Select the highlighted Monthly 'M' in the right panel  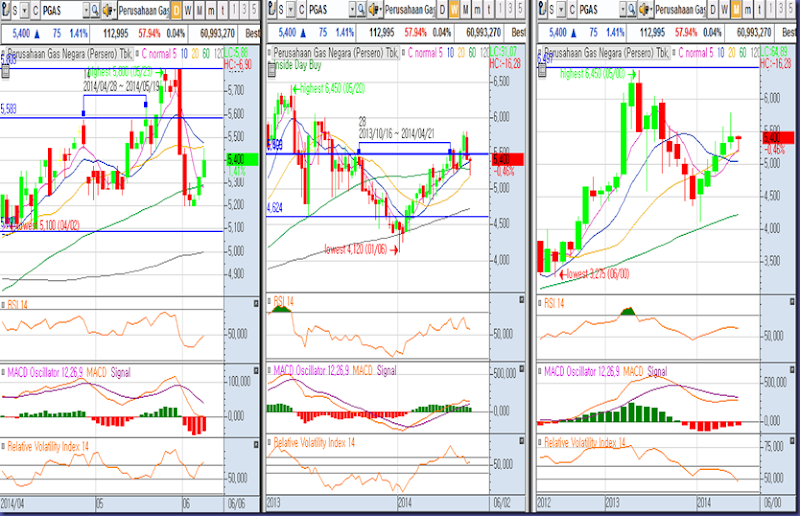pos(736,9)
